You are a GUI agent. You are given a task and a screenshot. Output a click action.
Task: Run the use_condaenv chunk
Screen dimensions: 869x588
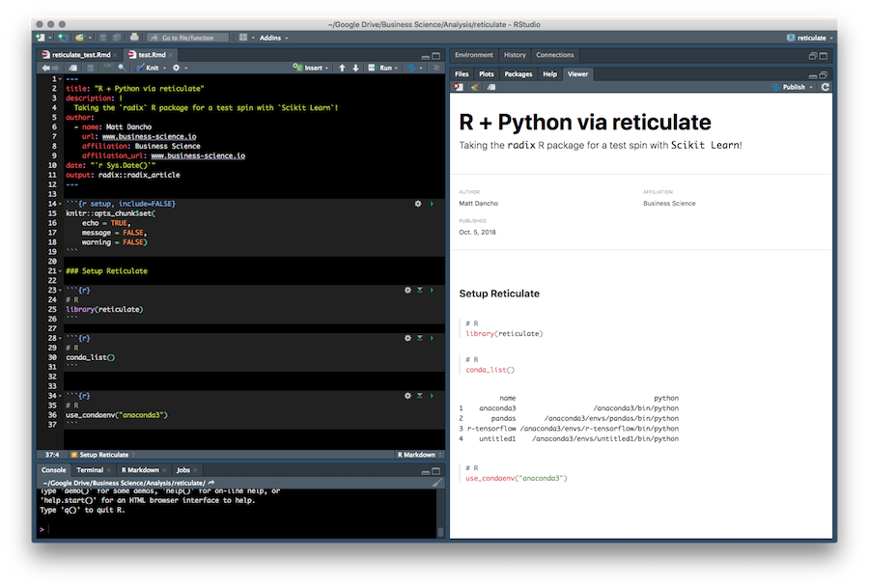point(432,396)
